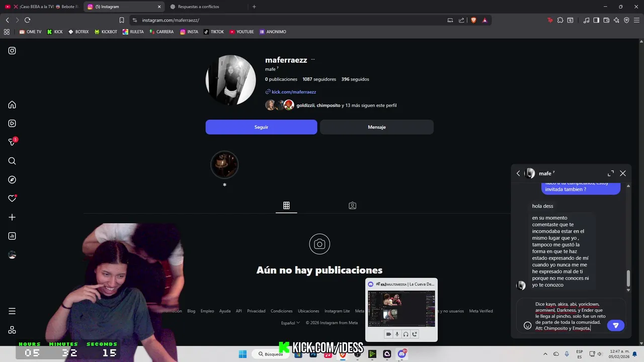Open Brave Wallet icon
The width and height of the screenshot is (644, 362).
606,20
